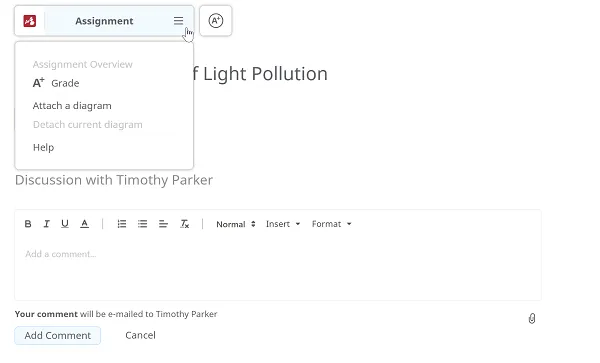Select Grade from the Assignment menu
Viewport: 600px width, 363px height.
(56, 83)
